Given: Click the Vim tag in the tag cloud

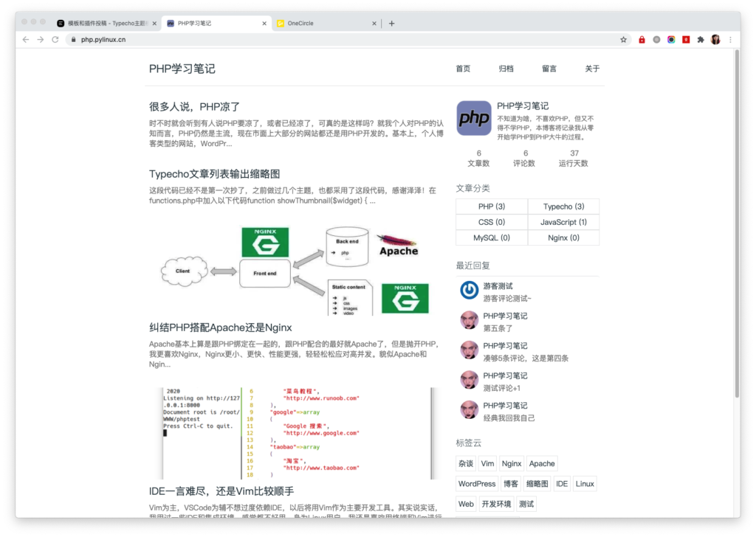Looking at the screenshot, I should click(487, 463).
